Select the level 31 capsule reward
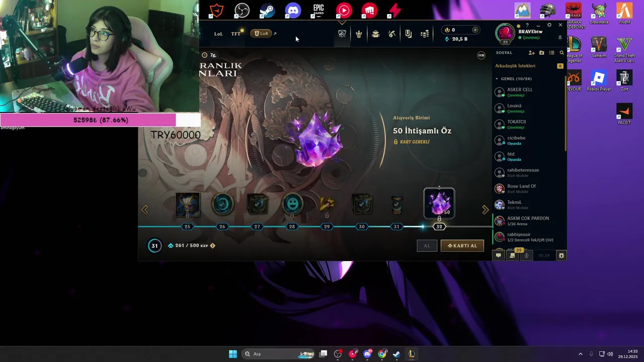Image resolution: width=644 pixels, height=362 pixels. point(396,205)
